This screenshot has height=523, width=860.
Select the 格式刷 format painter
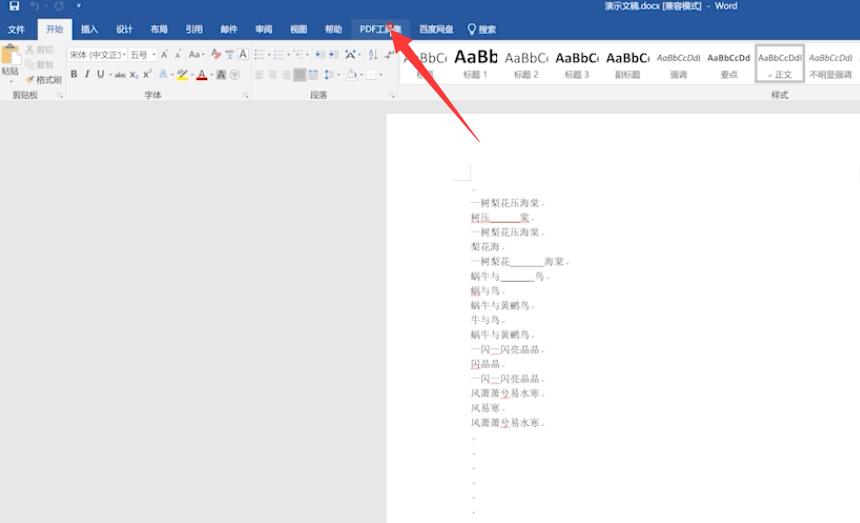tap(44, 80)
